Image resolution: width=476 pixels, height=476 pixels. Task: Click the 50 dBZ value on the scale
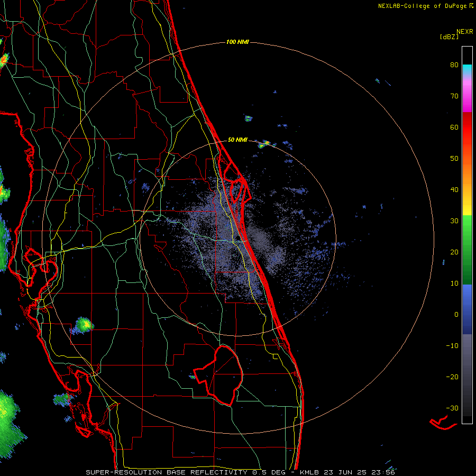(x=454, y=159)
